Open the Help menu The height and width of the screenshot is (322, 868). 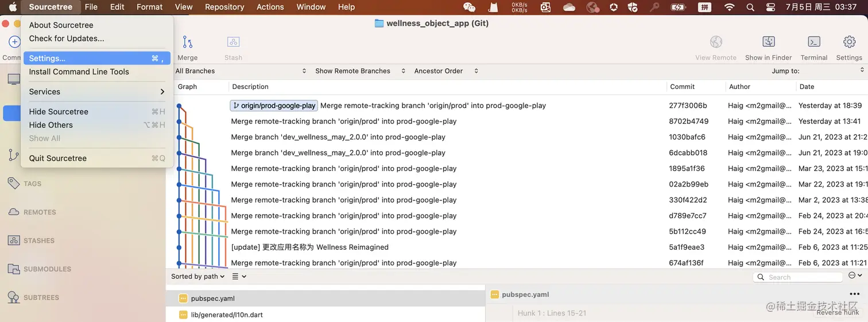[346, 7]
